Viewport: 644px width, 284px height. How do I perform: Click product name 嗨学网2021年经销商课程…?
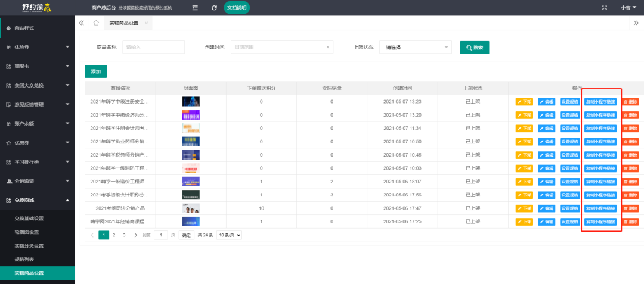(x=120, y=221)
